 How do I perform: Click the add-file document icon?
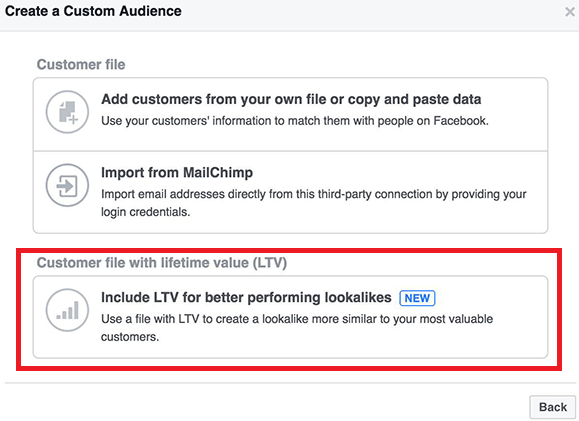(x=67, y=112)
